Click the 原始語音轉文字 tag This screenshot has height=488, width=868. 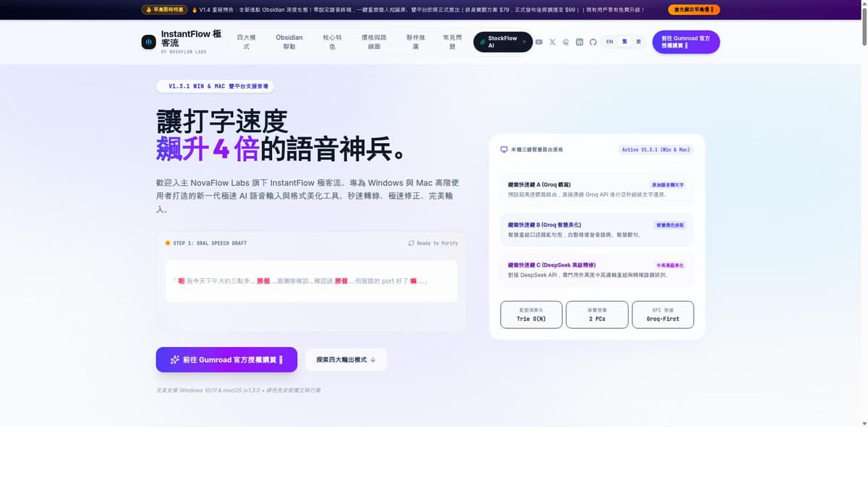pos(668,185)
